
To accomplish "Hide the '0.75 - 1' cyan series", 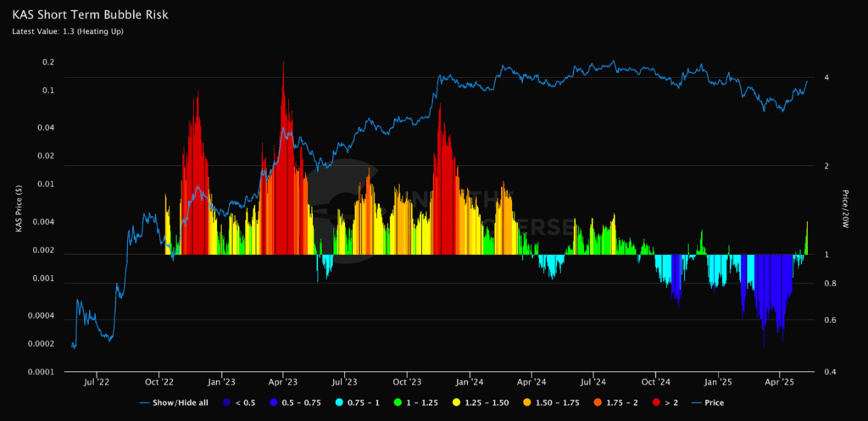I will (x=358, y=402).
